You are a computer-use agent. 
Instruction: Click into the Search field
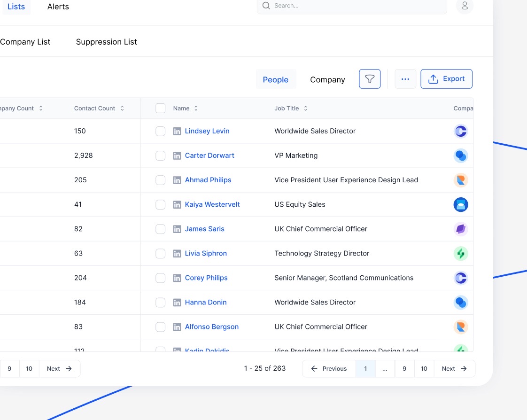(352, 6)
